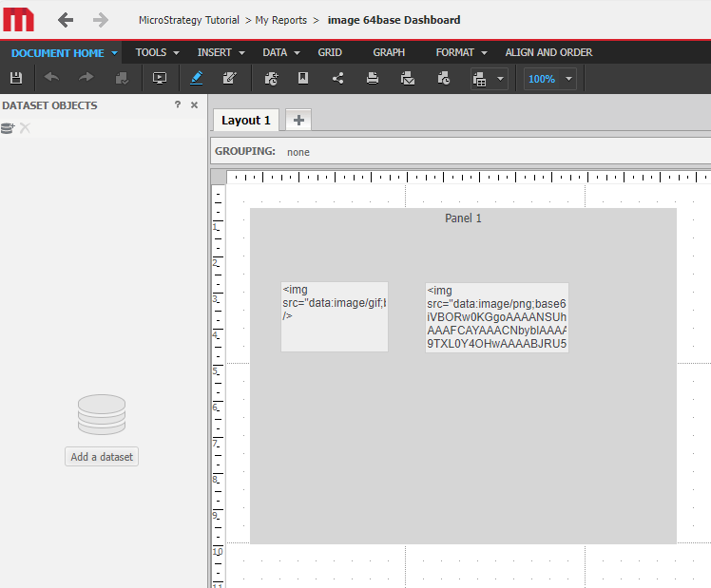Expand the Document Home dropdown arrow
The width and height of the screenshot is (711, 588).
click(x=114, y=53)
